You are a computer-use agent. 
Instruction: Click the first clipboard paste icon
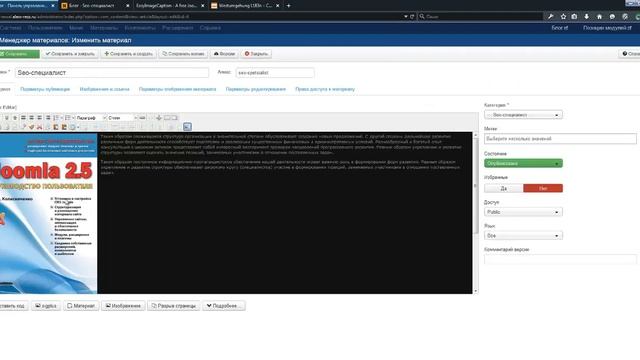click(56, 127)
